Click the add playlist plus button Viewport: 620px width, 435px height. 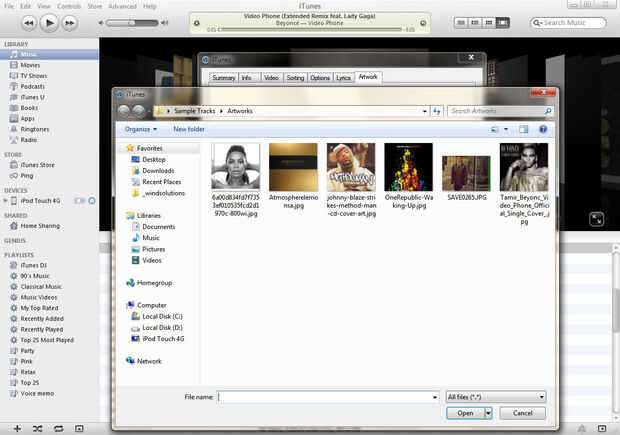coord(17,428)
